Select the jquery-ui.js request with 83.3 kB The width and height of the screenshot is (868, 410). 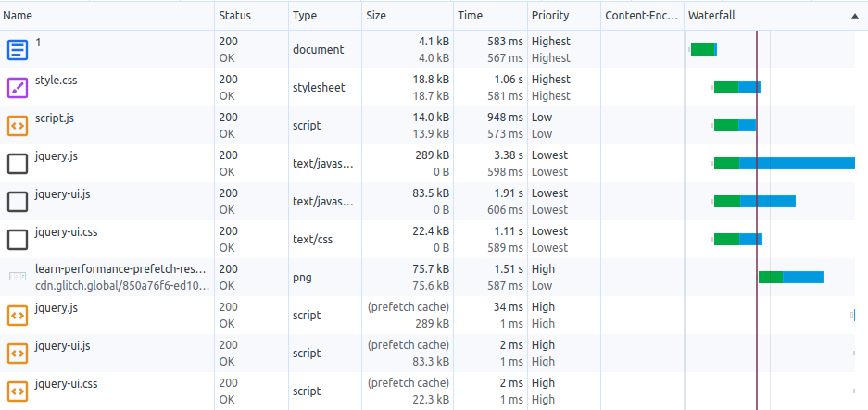click(x=62, y=346)
